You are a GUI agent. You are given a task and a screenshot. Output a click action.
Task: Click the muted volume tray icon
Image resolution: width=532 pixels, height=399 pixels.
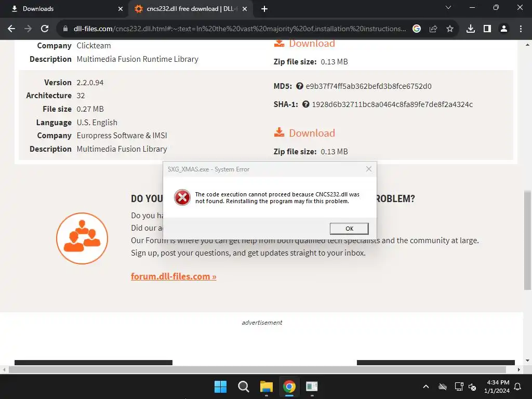point(472,387)
